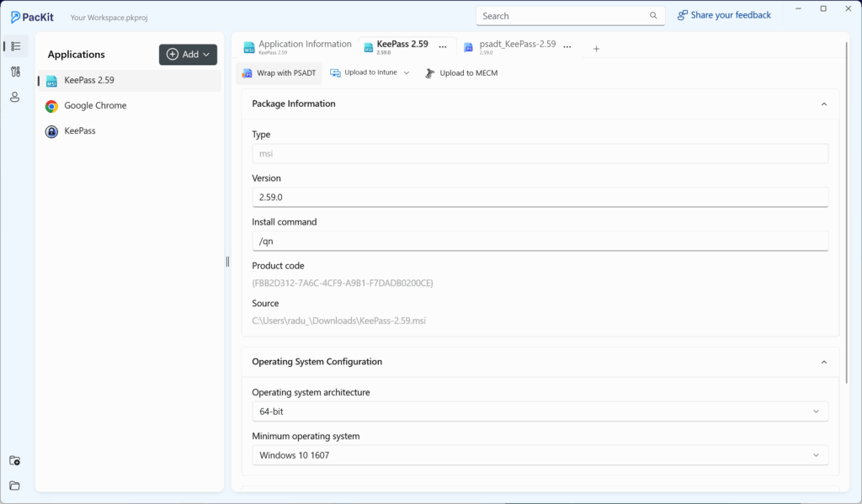Open Operating system architecture dropdown
Image resolution: width=862 pixels, height=504 pixels.
540,411
